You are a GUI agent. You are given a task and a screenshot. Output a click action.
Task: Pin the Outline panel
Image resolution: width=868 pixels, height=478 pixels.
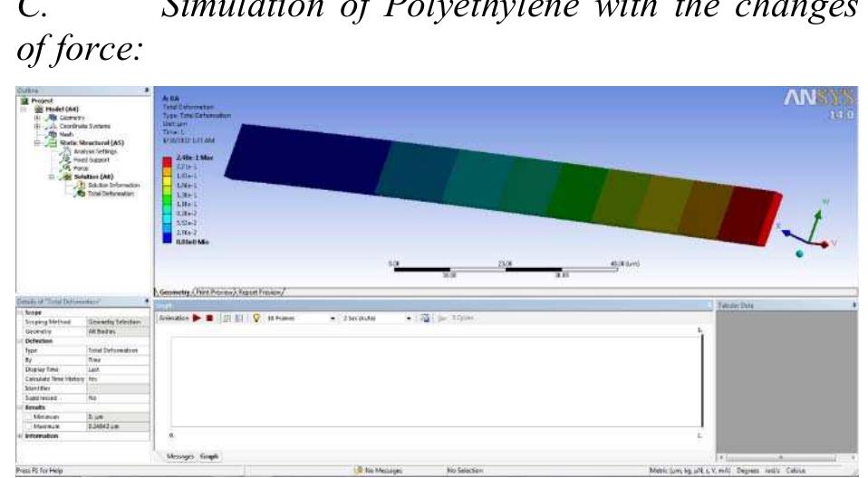point(147,91)
